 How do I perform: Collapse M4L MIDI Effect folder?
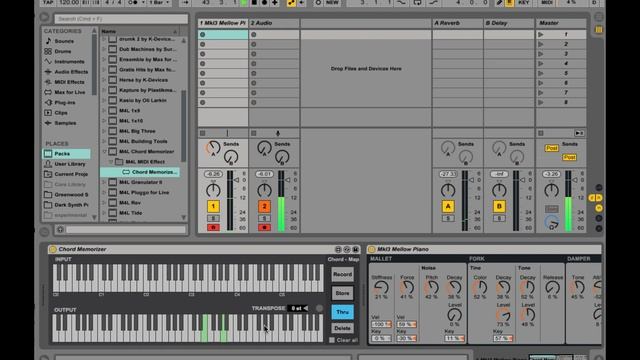pyautogui.click(x=111, y=162)
